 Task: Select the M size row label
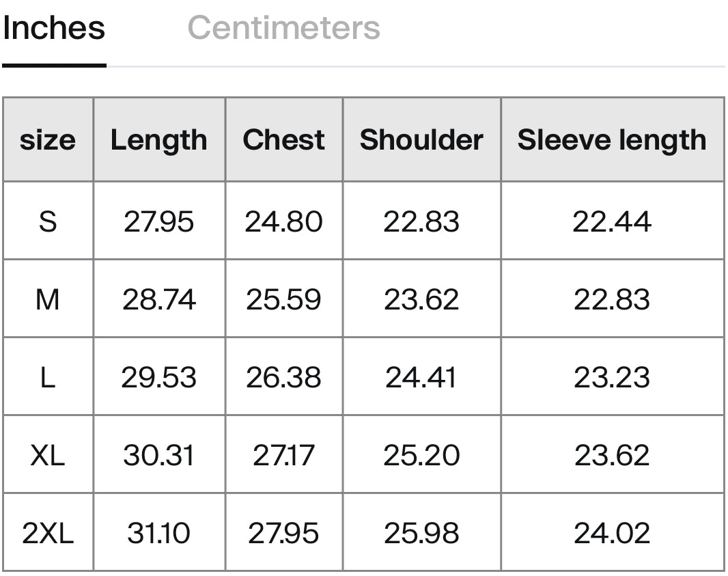click(x=48, y=299)
